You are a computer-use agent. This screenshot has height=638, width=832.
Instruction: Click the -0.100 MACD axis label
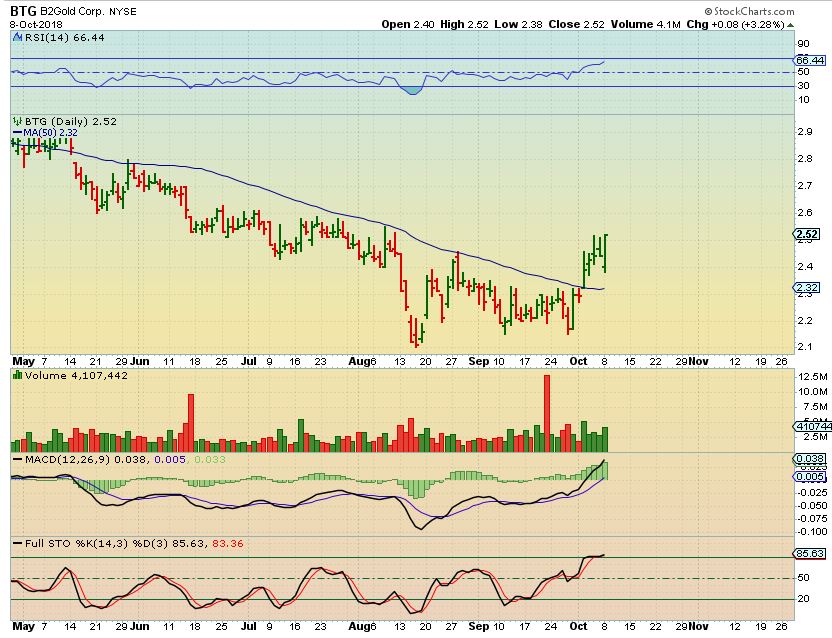(x=812, y=531)
